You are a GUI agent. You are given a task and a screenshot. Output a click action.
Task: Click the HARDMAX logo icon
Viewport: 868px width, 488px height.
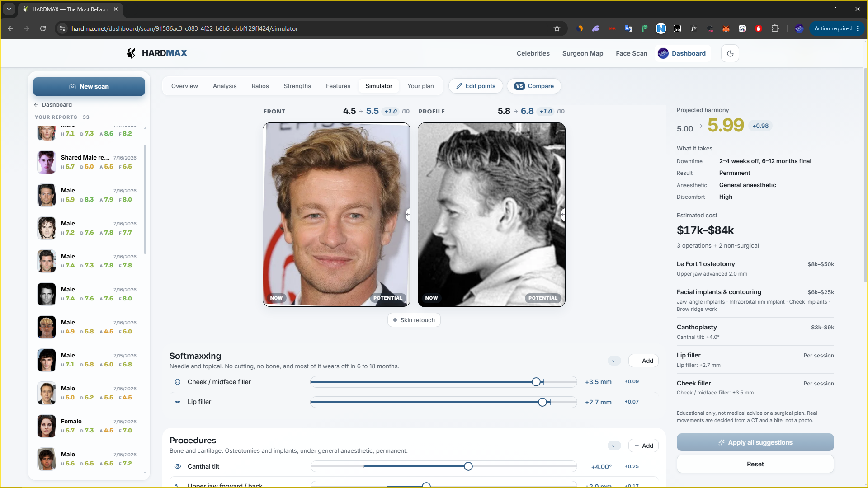[131, 53]
